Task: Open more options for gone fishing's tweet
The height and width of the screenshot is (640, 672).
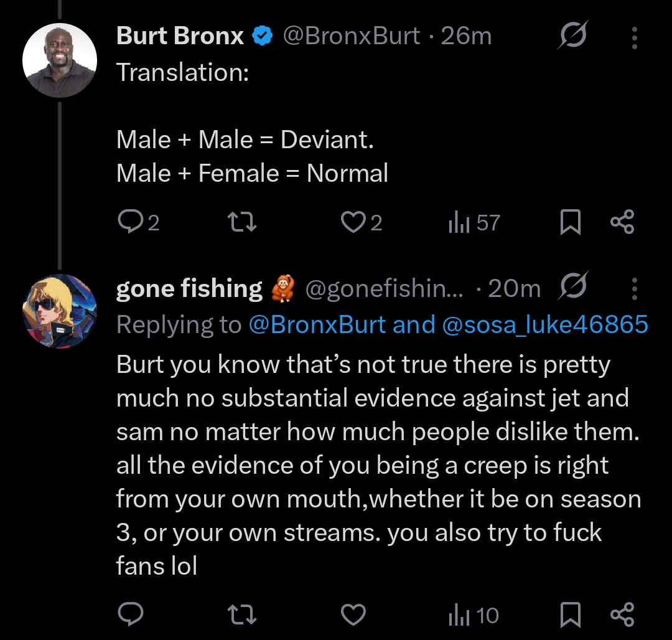Action: click(634, 289)
